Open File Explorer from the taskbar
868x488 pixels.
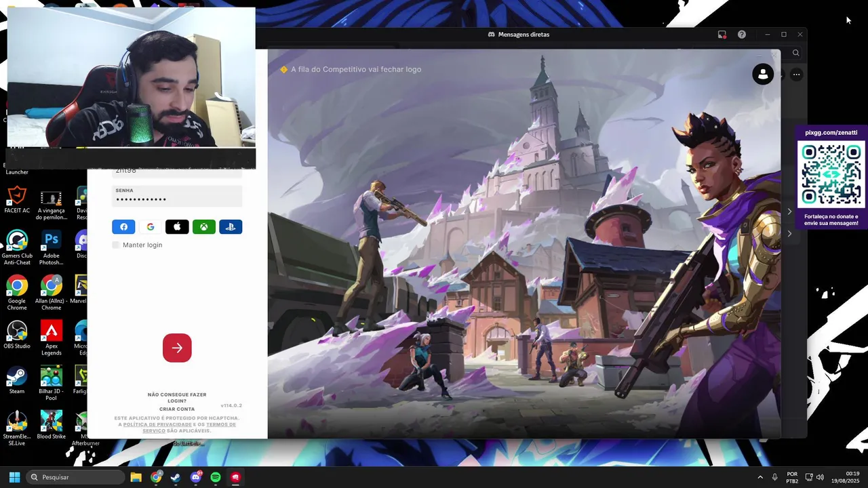[136, 477]
